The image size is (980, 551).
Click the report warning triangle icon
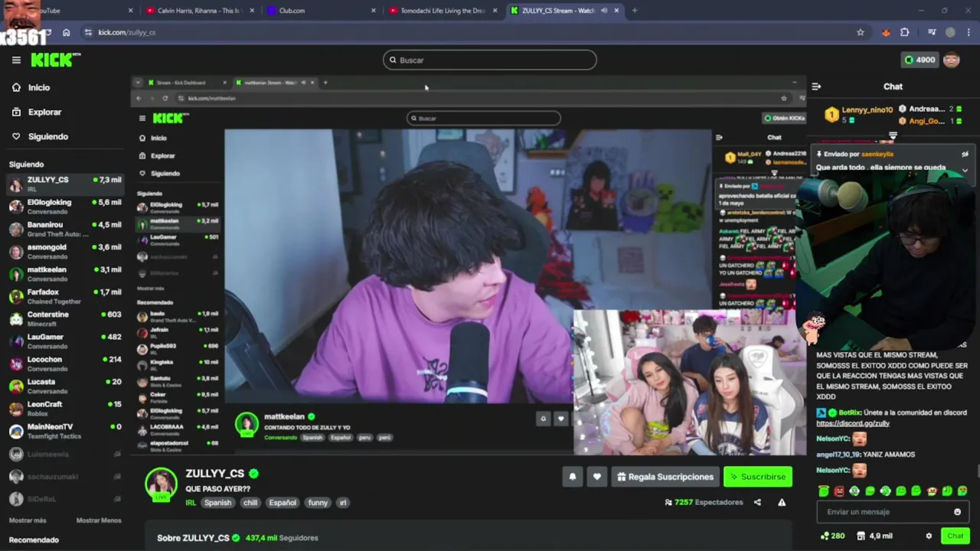[x=782, y=502]
